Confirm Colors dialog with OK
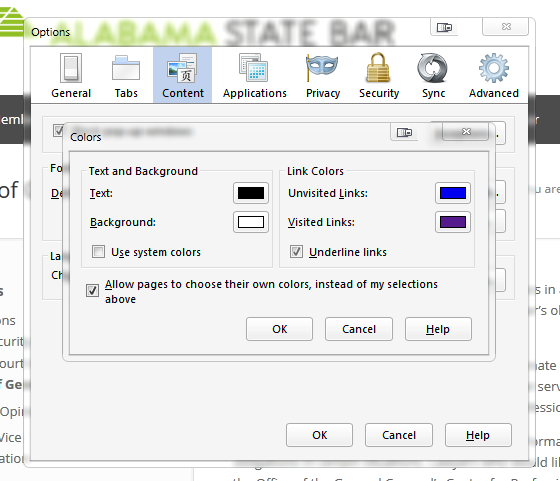Screen dimensions: 560x481 click(279, 329)
